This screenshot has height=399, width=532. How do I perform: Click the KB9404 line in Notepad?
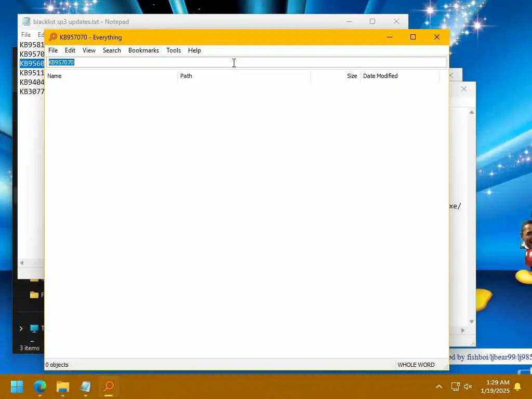(32, 82)
